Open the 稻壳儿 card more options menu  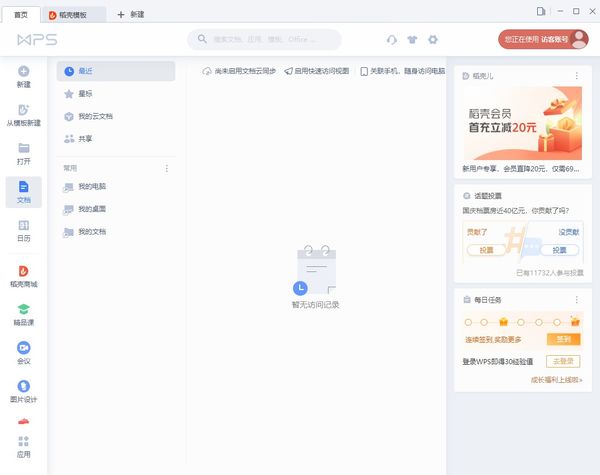[x=576, y=76]
